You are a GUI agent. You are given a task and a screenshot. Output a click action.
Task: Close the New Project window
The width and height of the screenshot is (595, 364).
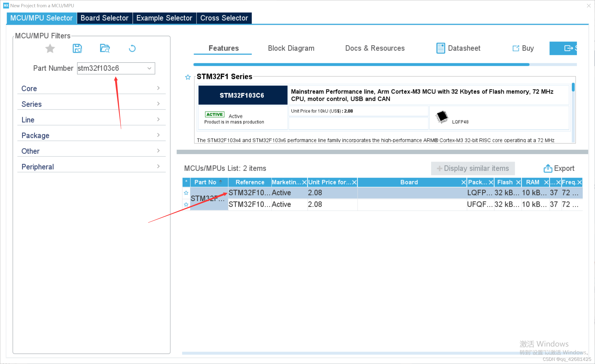[588, 6]
